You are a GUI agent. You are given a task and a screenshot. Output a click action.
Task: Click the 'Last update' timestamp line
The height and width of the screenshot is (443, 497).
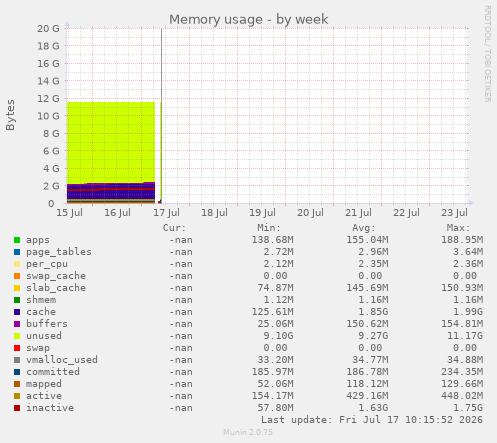372,420
